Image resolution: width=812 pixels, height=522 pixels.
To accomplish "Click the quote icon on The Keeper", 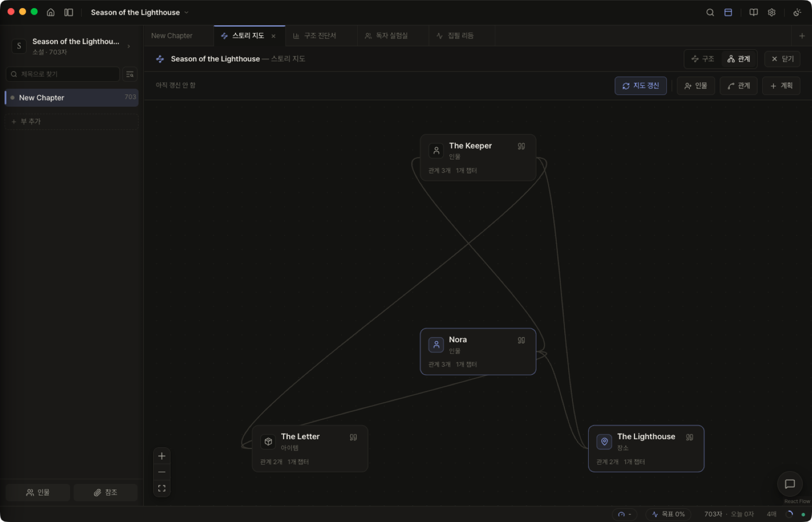I will 521,146.
